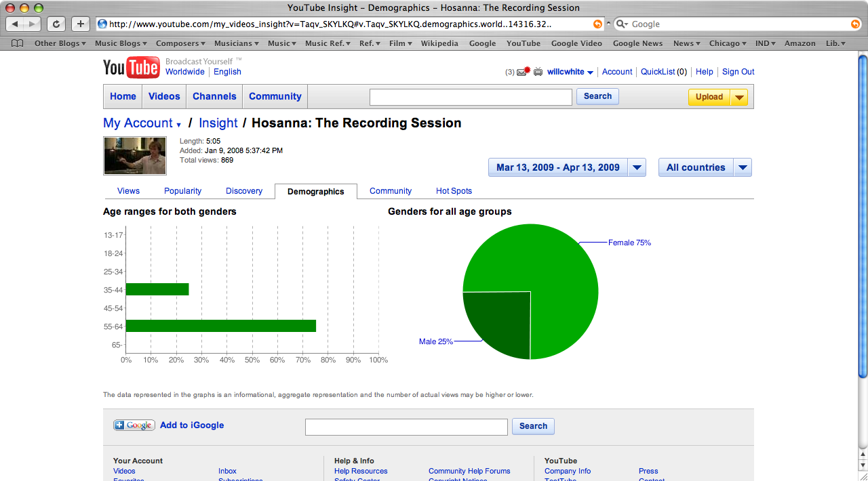868x481 pixels.
Task: Click the YouTube logo
Action: [x=132, y=68]
